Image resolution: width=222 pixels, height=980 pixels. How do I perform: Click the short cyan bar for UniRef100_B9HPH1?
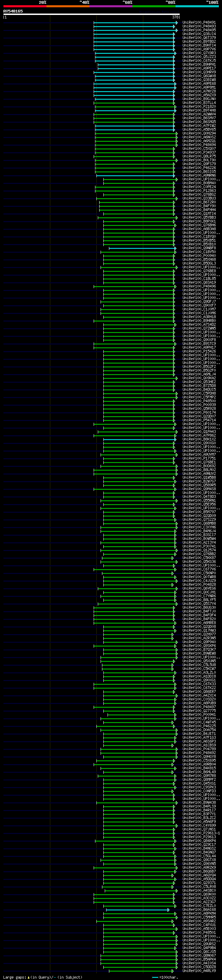[136, 65]
